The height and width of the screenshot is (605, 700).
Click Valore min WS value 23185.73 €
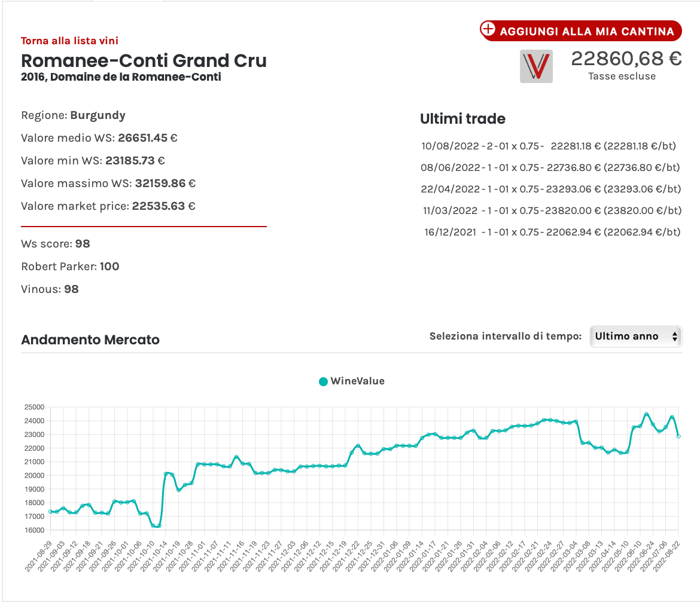point(135,161)
